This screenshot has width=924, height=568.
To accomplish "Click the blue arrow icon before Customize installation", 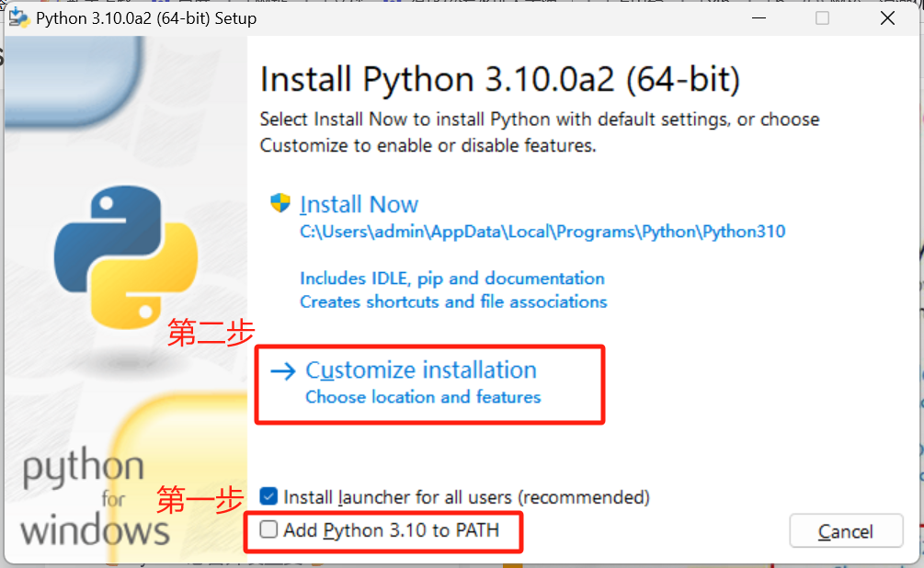I will coord(282,369).
